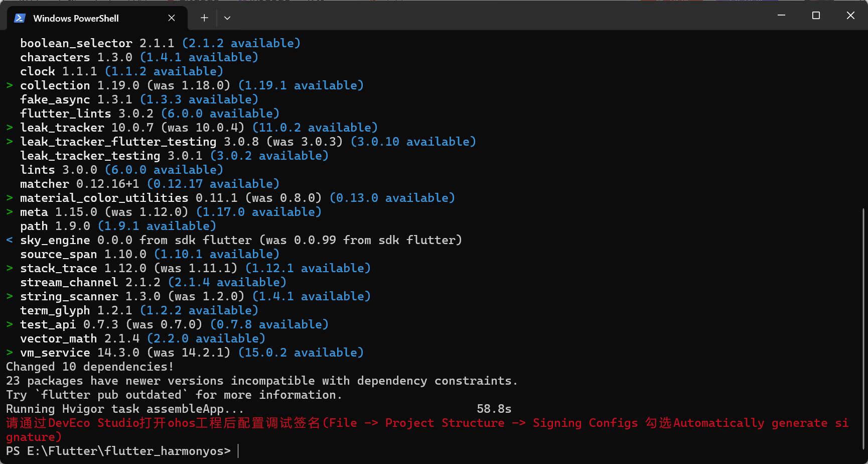
Task: Maximize the terminal window
Action: (x=816, y=16)
